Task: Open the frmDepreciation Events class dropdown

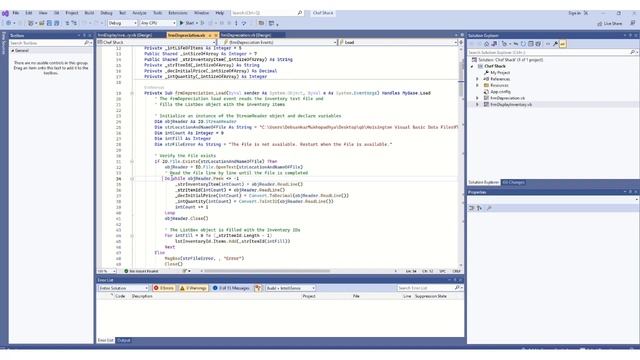Action: [280, 42]
